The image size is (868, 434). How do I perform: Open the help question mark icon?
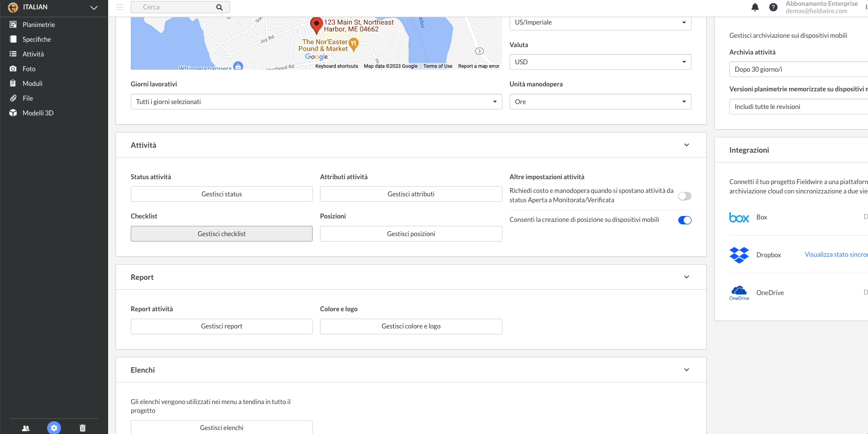(x=773, y=7)
